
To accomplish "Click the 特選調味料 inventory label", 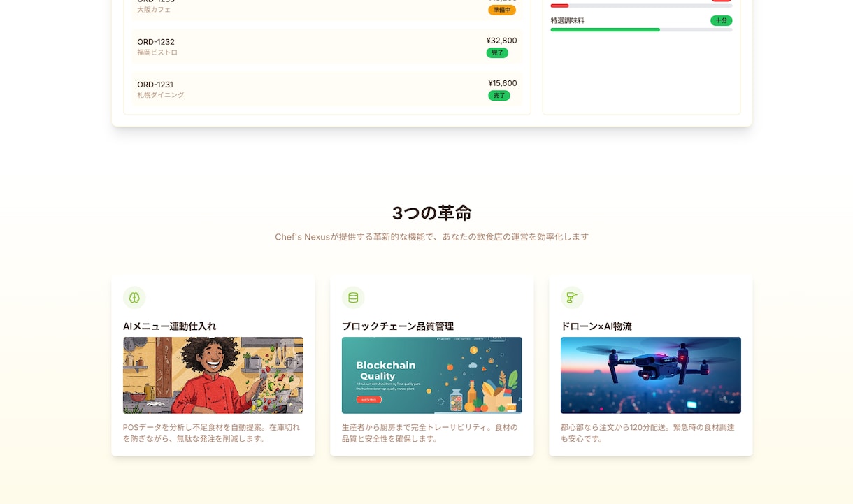I will [x=568, y=21].
